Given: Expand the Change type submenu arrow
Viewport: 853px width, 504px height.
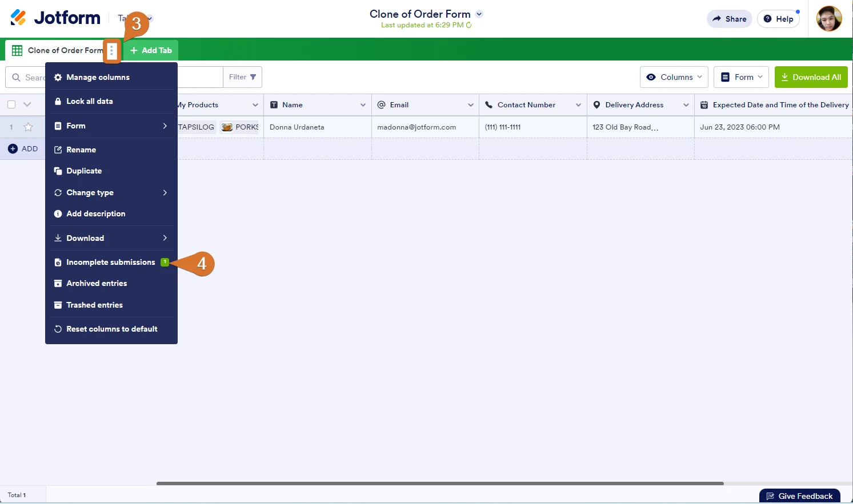Looking at the screenshot, I should 165,192.
